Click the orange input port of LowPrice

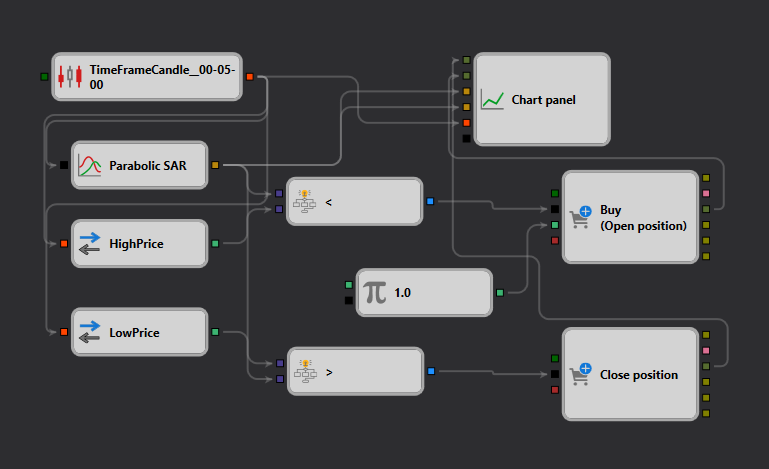(x=64, y=332)
